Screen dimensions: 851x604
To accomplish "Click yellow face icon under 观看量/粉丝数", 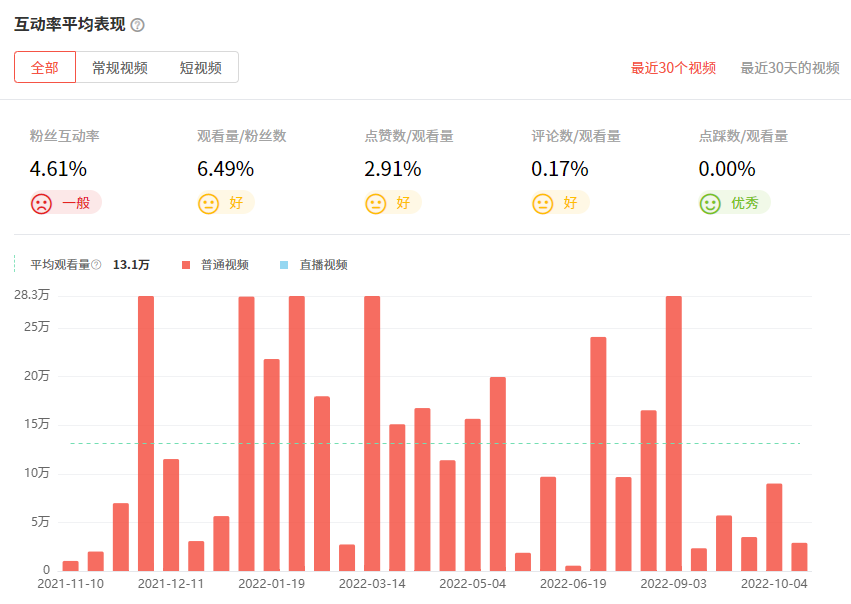I will pos(208,203).
